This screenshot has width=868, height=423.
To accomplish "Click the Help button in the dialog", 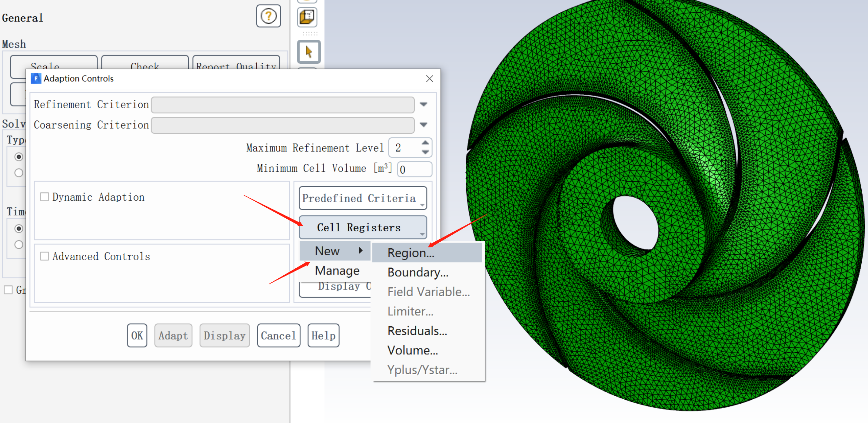I will pos(323,335).
